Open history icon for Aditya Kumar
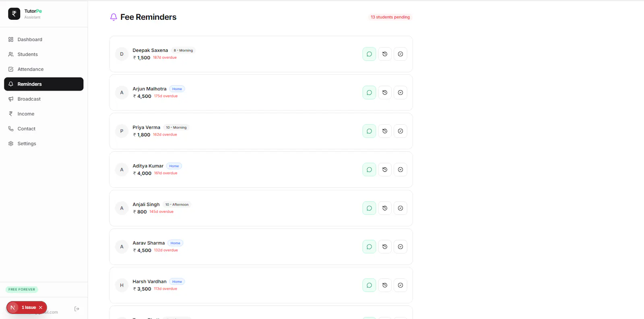This screenshot has width=644, height=319. click(x=385, y=170)
